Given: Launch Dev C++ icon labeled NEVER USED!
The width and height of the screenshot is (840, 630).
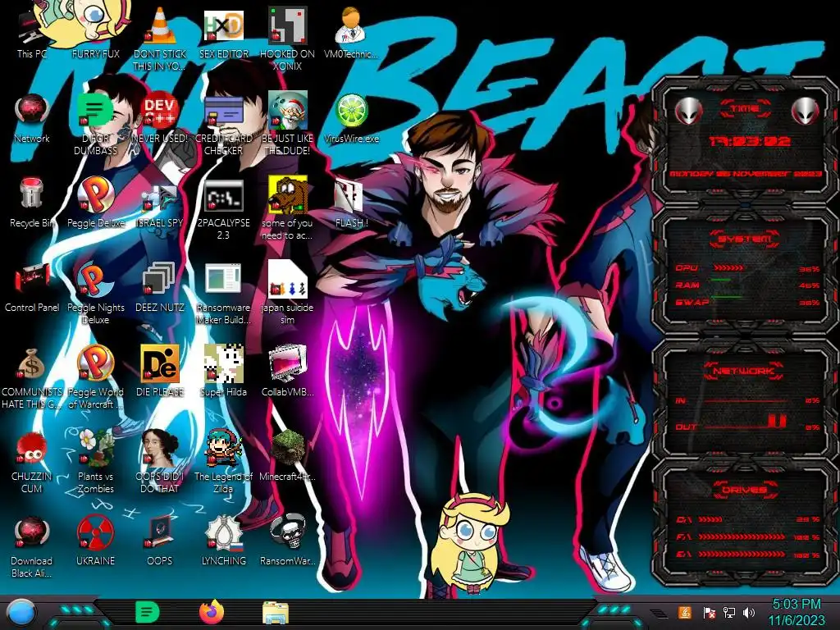Looking at the screenshot, I should (160, 118).
